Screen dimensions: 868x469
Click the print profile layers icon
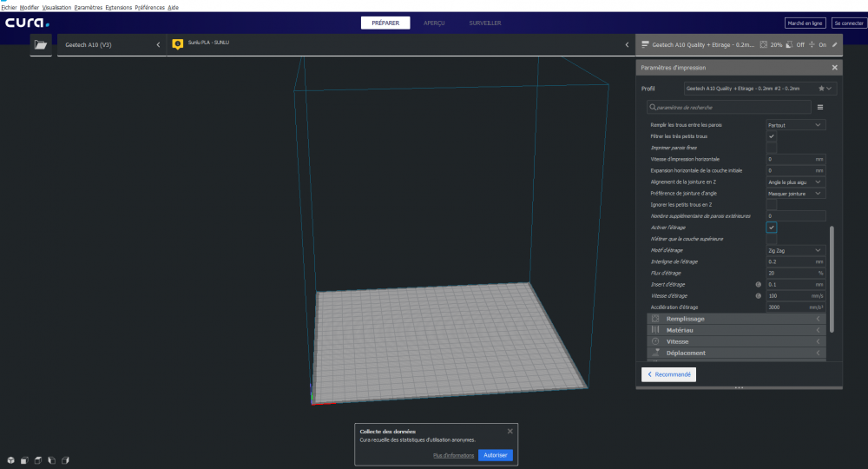click(x=645, y=45)
